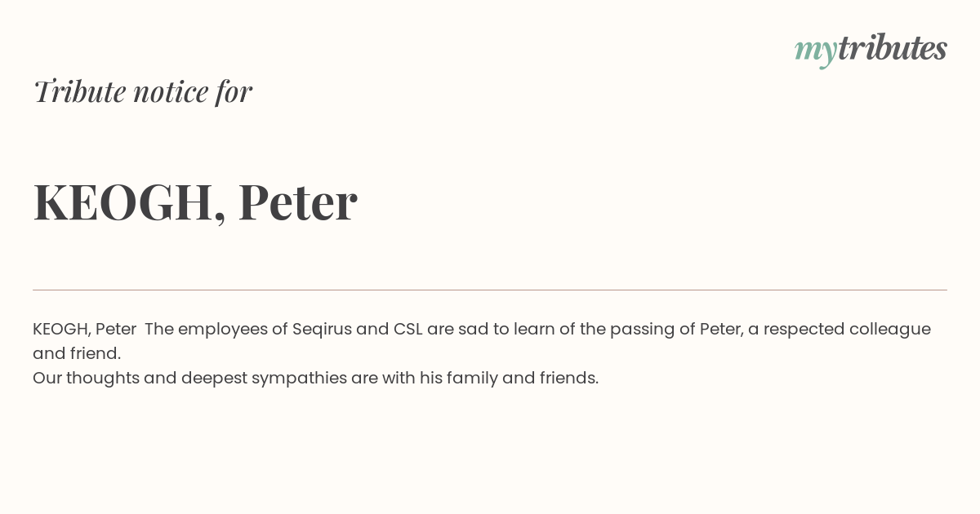This screenshot has width=980, height=514.
Task: Click the name 'KEOGH, Peter' title
Action: point(194,202)
